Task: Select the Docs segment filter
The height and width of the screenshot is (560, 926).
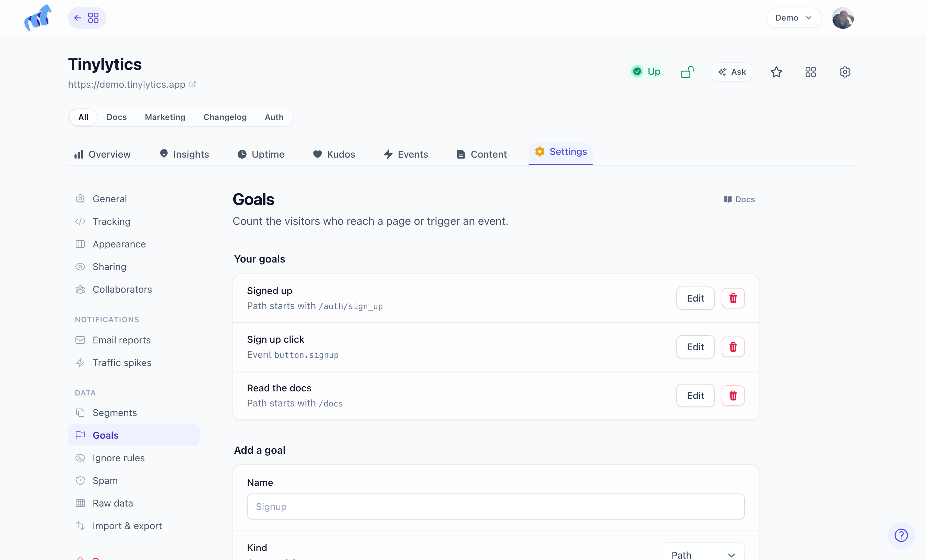Action: coord(117,117)
